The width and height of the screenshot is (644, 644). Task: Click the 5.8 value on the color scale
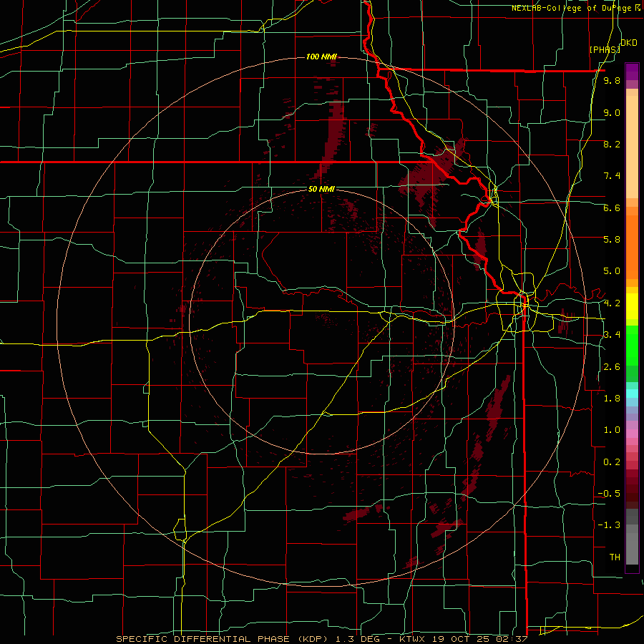pos(612,240)
